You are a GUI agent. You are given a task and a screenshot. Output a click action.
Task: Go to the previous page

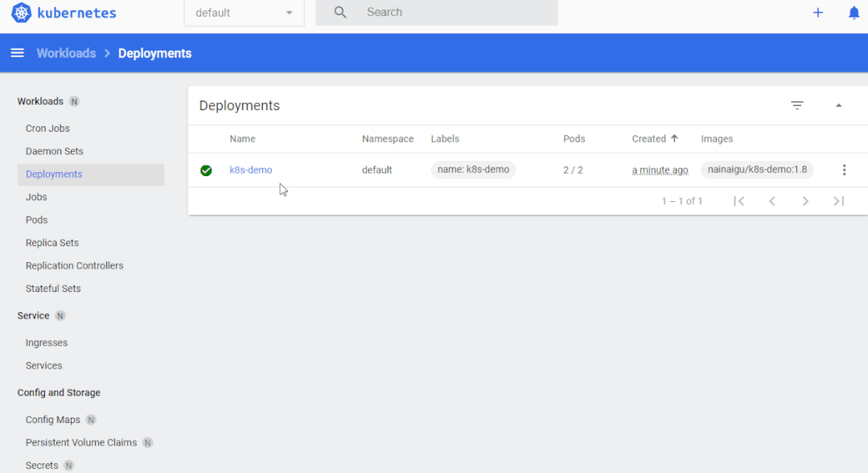click(772, 201)
